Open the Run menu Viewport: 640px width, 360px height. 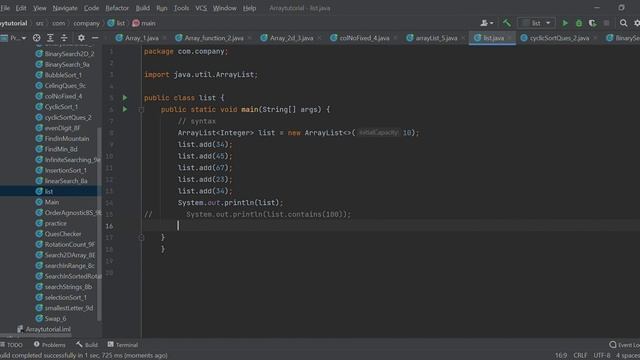click(162, 8)
